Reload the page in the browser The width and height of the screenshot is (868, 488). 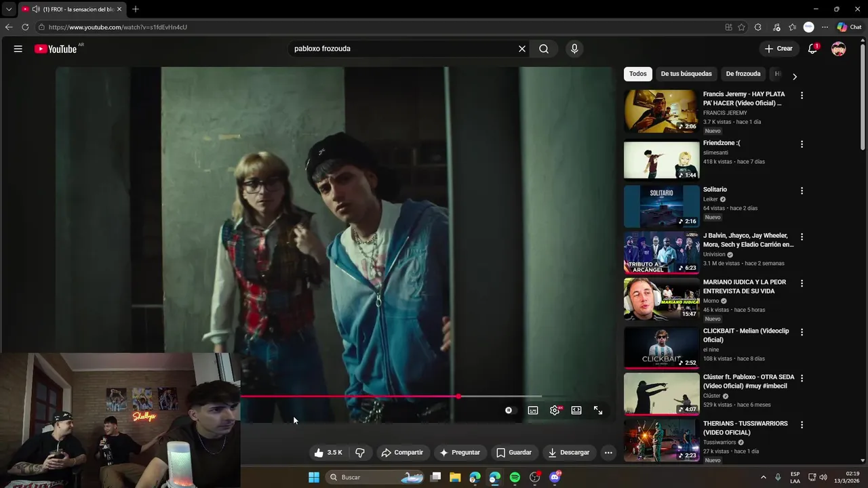coord(25,27)
